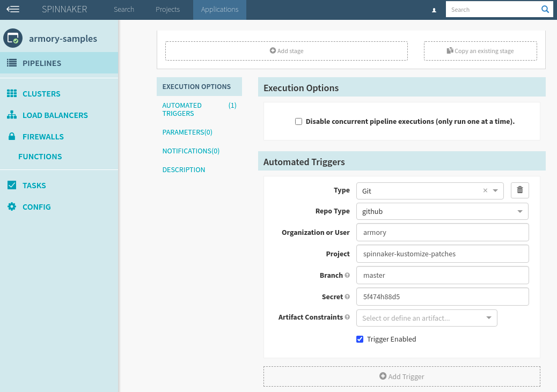557x392 pixels.
Task: Expand the Repo Type github dropdown
Action: [x=519, y=211]
